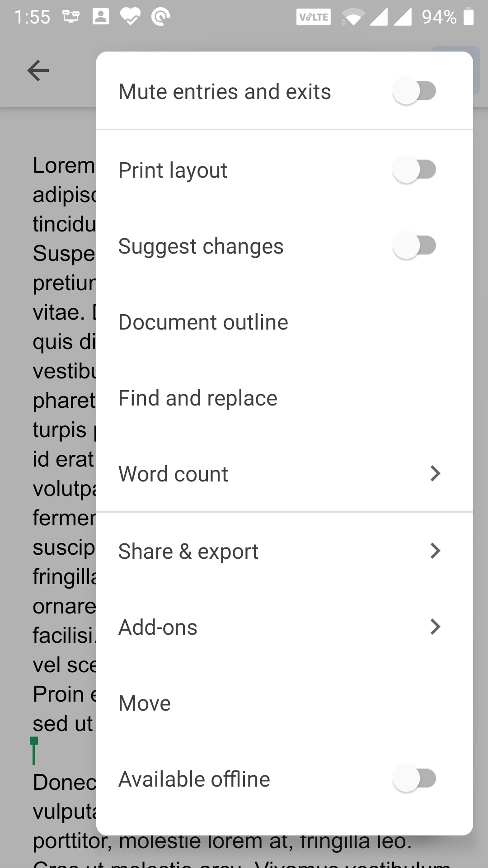Image resolution: width=488 pixels, height=868 pixels.
Task: Expand Share & export chevron arrow
Action: [x=435, y=551]
